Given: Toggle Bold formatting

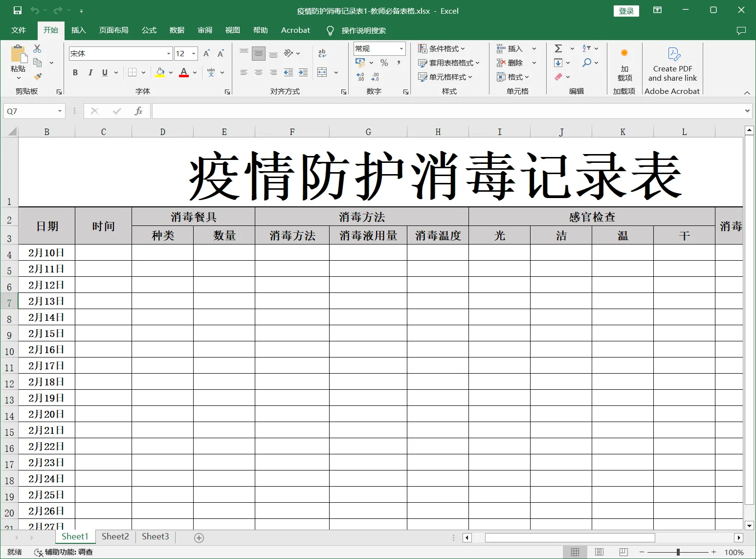Looking at the screenshot, I should point(75,72).
